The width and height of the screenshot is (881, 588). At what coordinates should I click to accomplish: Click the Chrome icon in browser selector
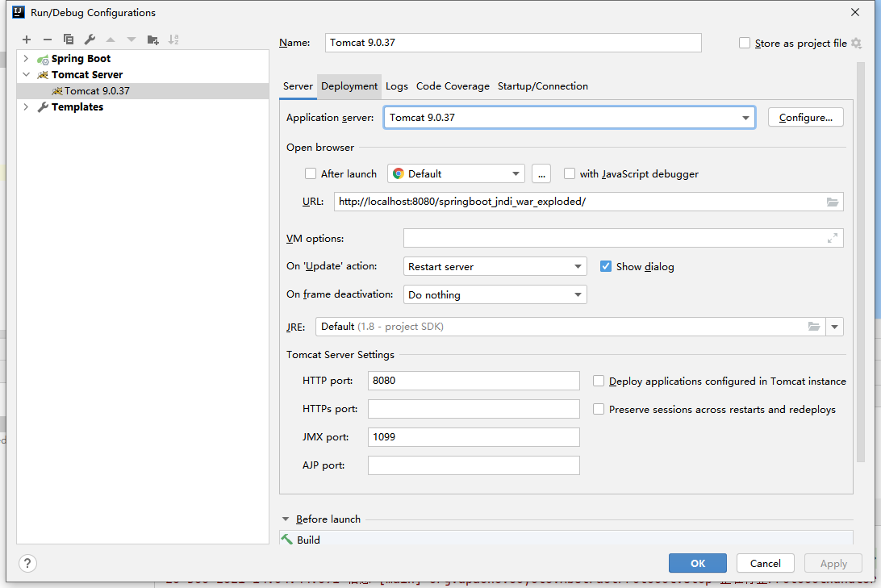399,173
